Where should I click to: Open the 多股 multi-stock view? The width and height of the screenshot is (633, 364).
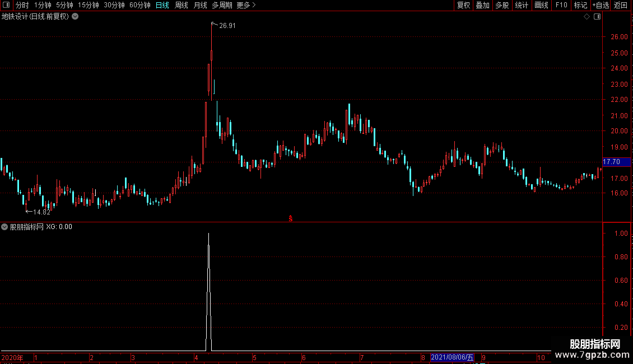tap(502, 5)
